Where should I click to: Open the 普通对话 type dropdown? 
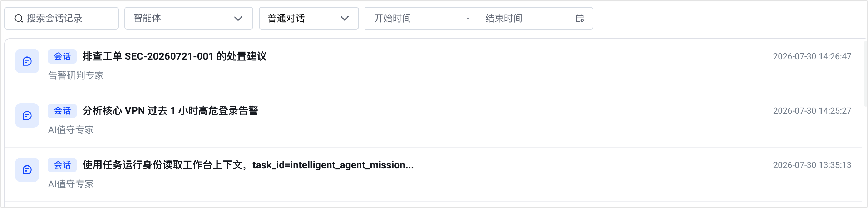pyautogui.click(x=309, y=18)
